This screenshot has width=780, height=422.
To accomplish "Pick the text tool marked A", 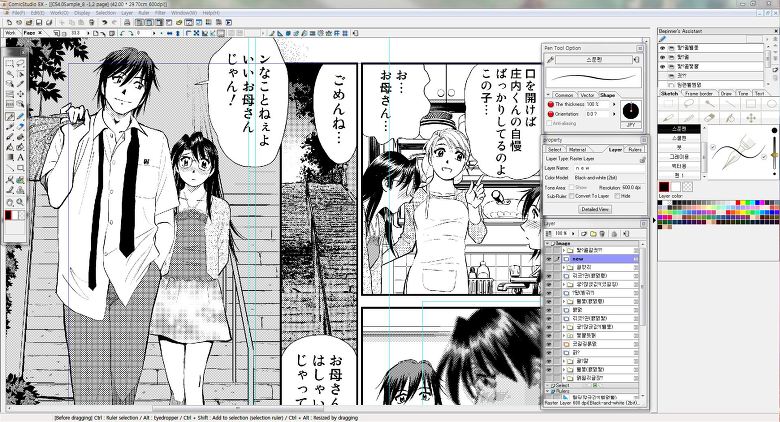I will (x=21, y=157).
